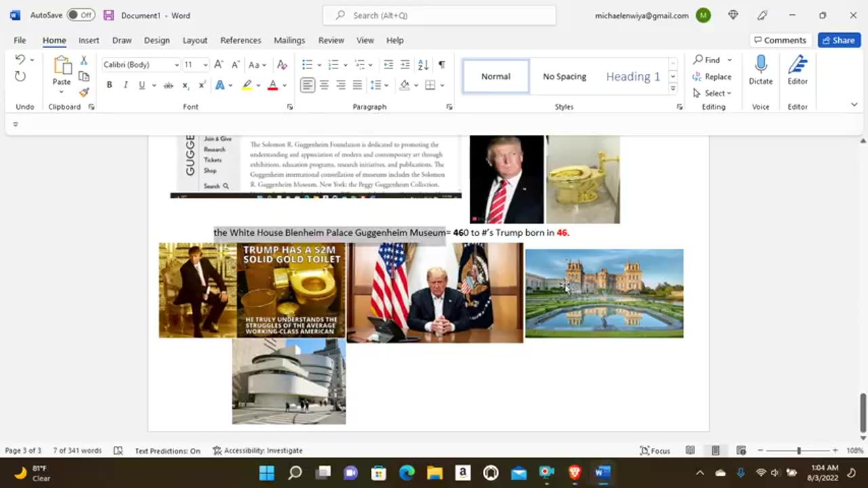This screenshot has width=868, height=488.
Task: Open the File menu
Action: point(20,40)
